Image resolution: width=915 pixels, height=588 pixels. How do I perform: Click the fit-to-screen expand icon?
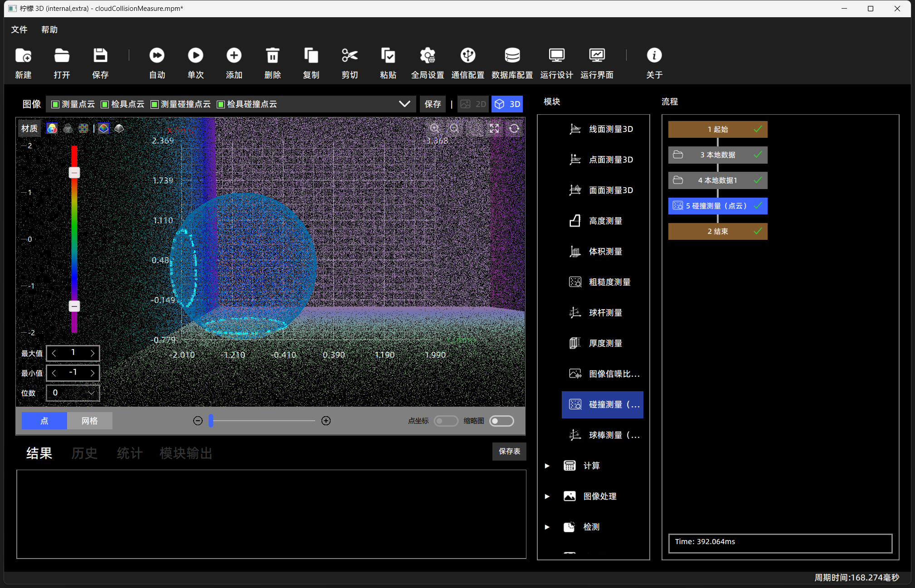[494, 129]
